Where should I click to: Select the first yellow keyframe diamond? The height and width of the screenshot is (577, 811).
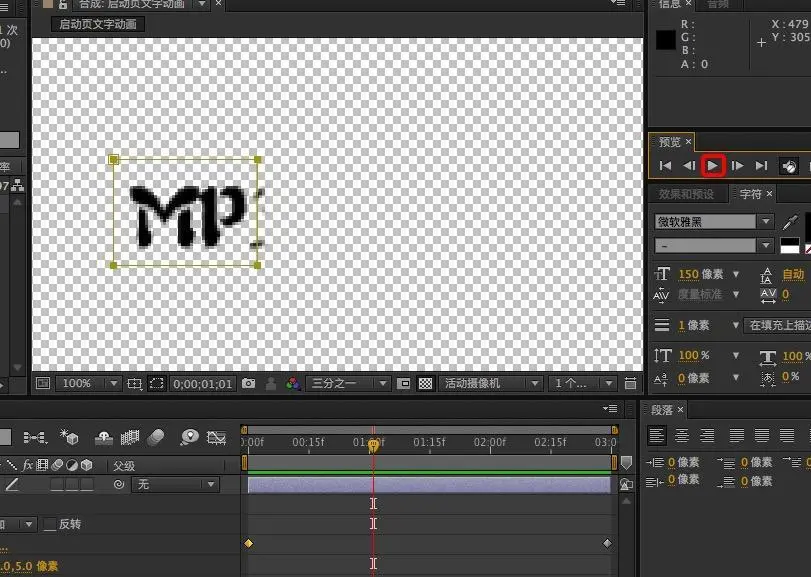click(248, 543)
